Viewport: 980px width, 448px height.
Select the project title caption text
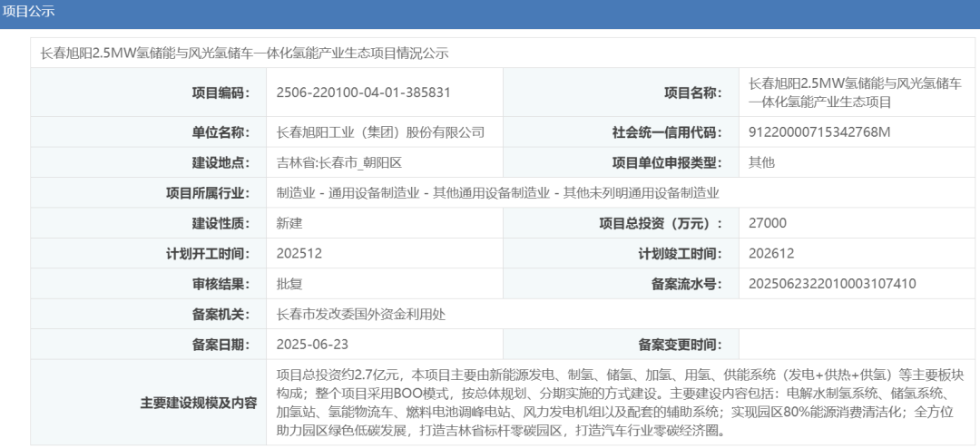[245, 53]
